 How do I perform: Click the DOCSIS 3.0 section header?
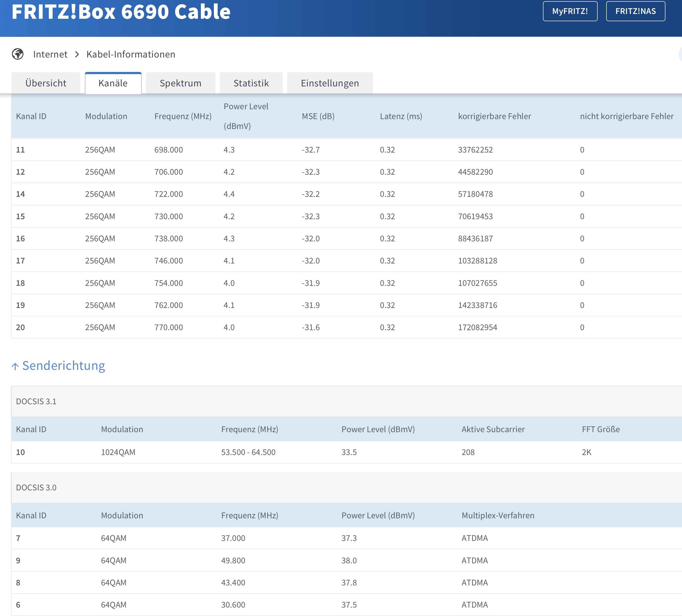click(x=36, y=487)
